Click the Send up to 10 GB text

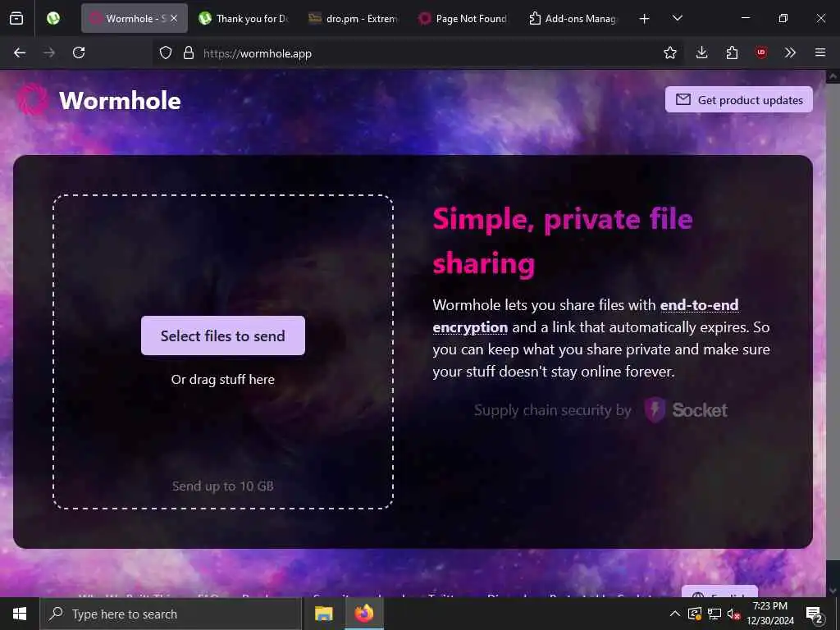point(223,486)
